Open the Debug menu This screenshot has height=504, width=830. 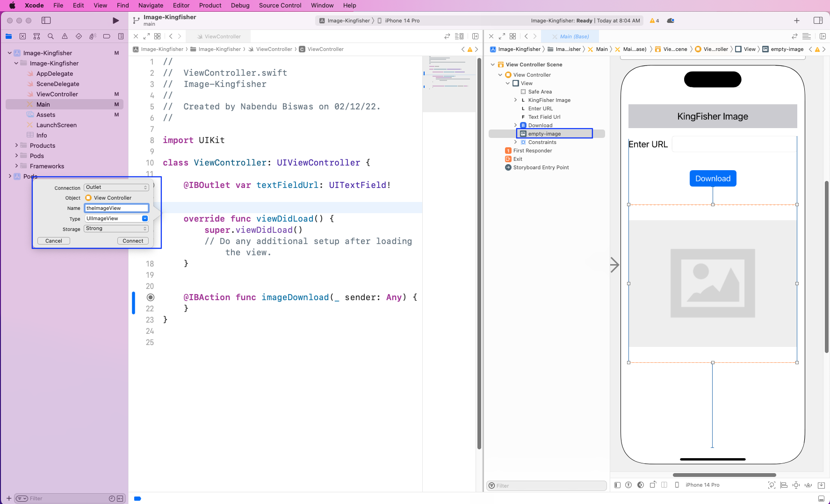pyautogui.click(x=240, y=6)
